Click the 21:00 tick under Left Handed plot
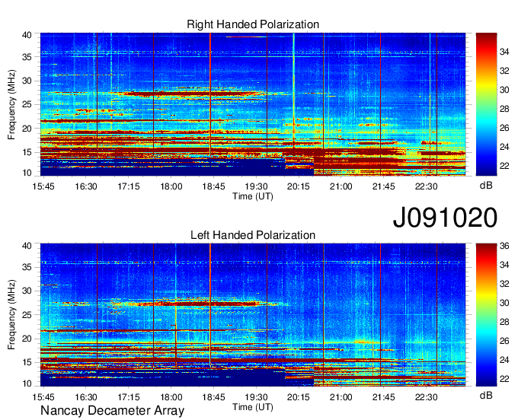Viewport: 518px width, 420px height. (x=341, y=397)
